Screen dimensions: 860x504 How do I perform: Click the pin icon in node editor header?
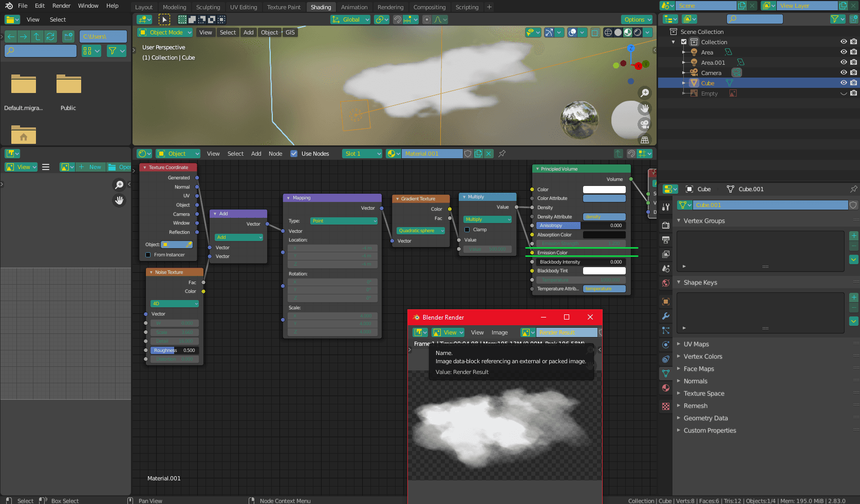(502, 154)
